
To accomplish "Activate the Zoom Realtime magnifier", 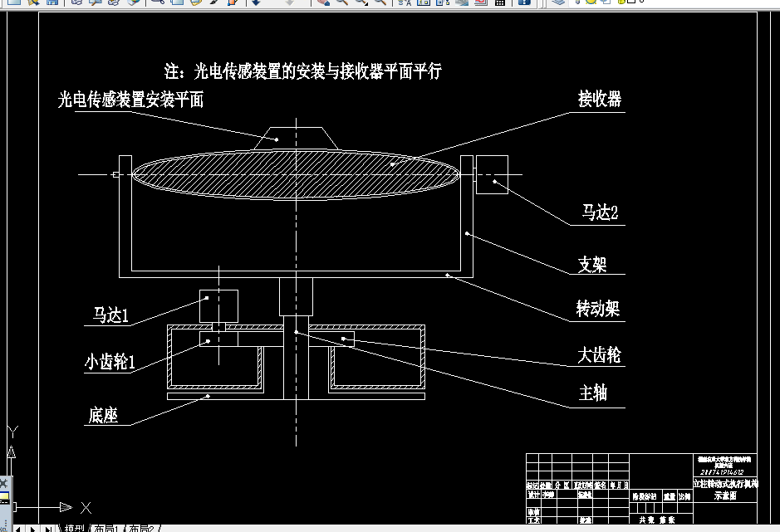I will coord(341,3).
